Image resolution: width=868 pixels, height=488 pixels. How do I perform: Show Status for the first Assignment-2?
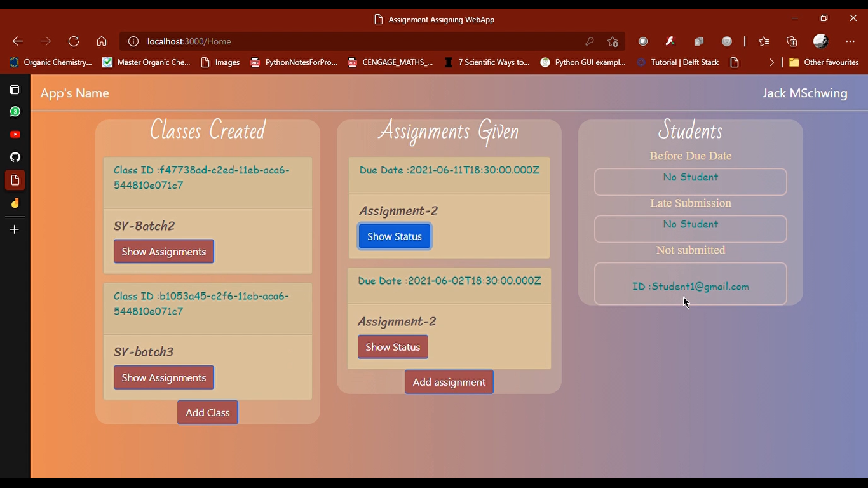coord(394,236)
